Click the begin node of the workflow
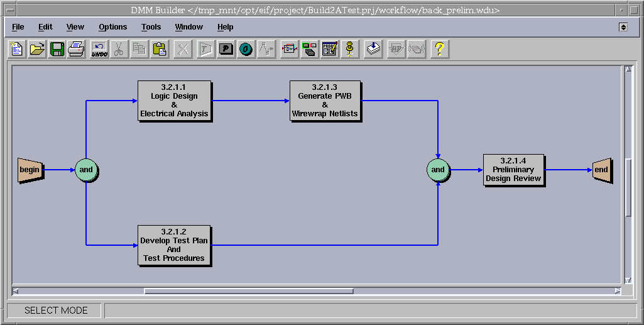The height and width of the screenshot is (325, 644). (x=30, y=170)
